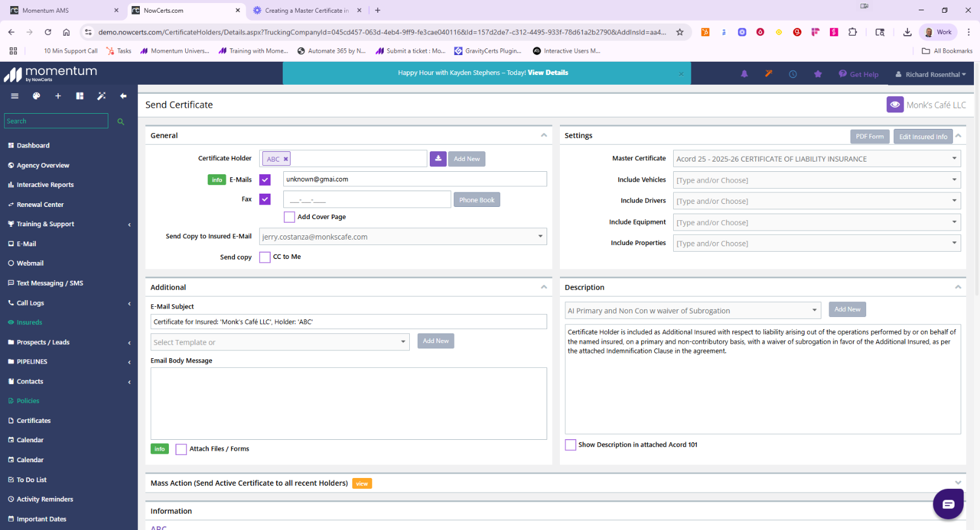The width and height of the screenshot is (980, 530).
Task: Reload the browser page
Action: click(x=48, y=32)
